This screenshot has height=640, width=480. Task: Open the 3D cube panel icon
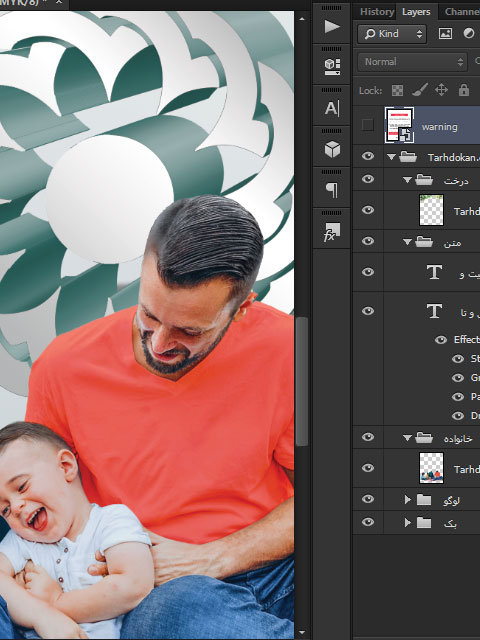click(x=332, y=149)
